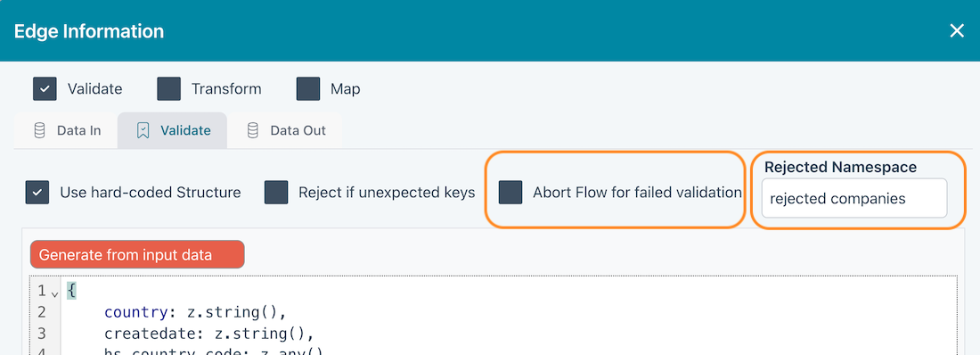This screenshot has width=980, height=355.
Task: Place cursor on the country z.string() line
Action: pos(195,312)
